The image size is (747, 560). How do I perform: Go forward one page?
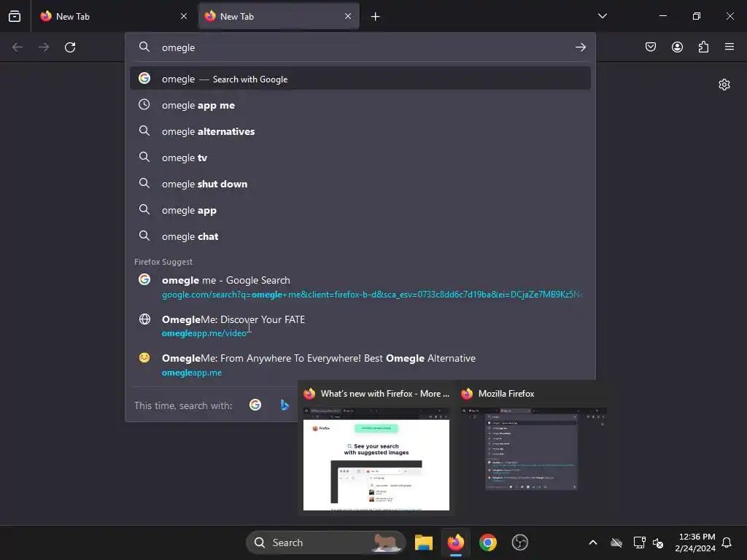44,47
